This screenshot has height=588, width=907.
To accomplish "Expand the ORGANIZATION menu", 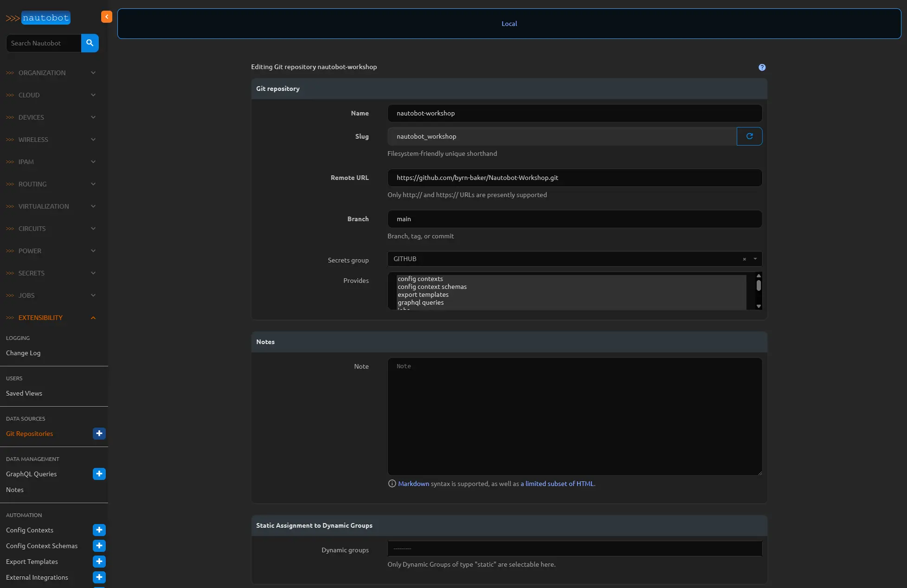I will [51, 73].
